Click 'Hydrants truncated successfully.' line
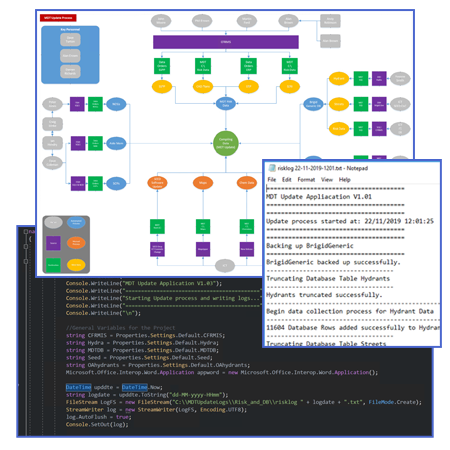450x450 pixels. click(x=324, y=295)
